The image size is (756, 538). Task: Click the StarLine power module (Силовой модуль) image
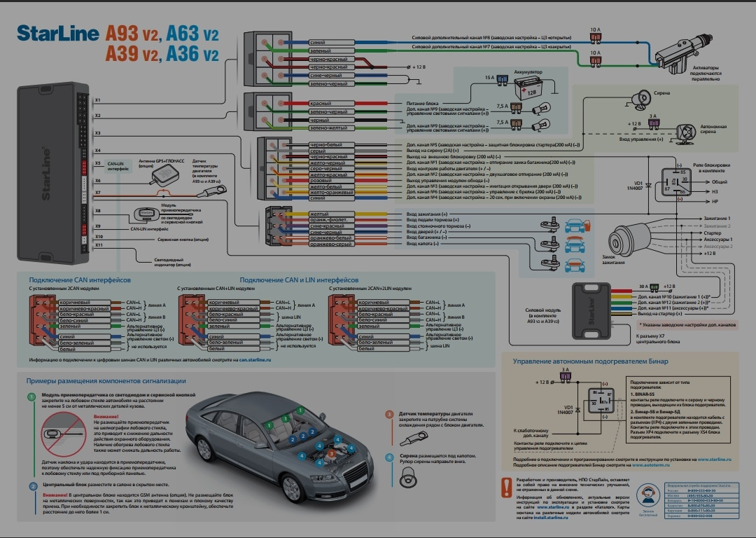(x=591, y=310)
